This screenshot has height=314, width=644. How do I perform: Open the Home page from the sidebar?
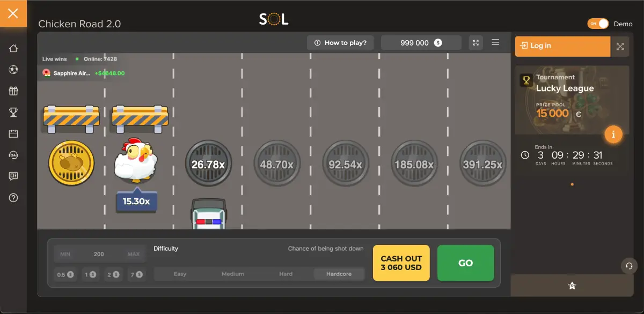[13, 48]
